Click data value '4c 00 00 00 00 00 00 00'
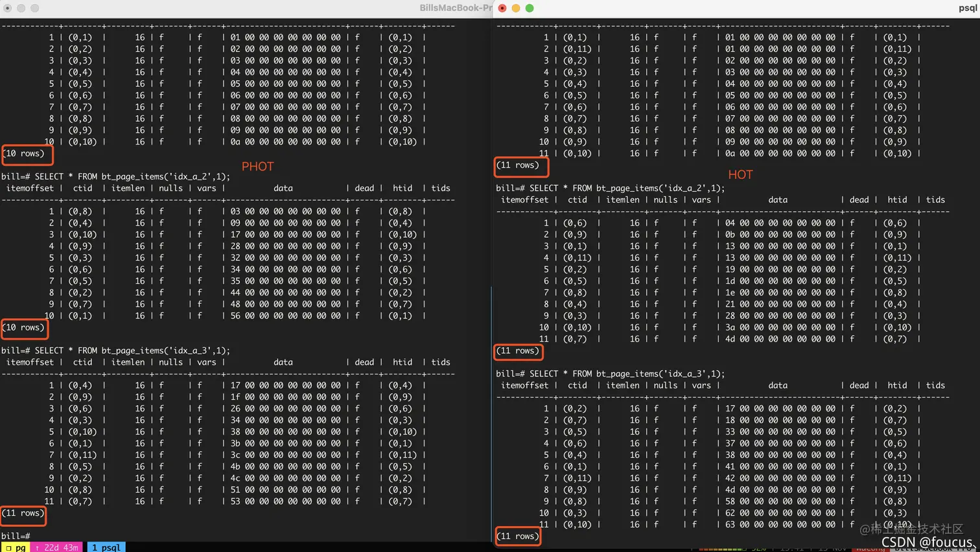This screenshot has height=552, width=980. point(285,478)
